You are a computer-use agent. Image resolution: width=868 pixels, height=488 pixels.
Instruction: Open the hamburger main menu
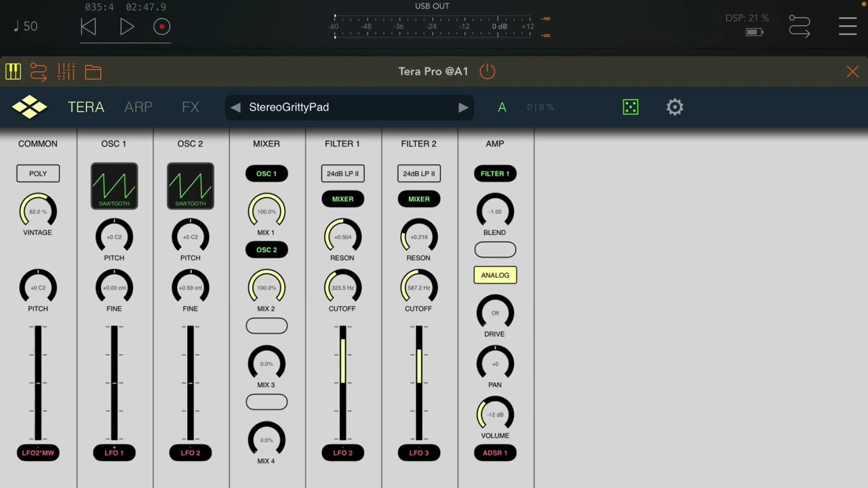[x=848, y=26]
